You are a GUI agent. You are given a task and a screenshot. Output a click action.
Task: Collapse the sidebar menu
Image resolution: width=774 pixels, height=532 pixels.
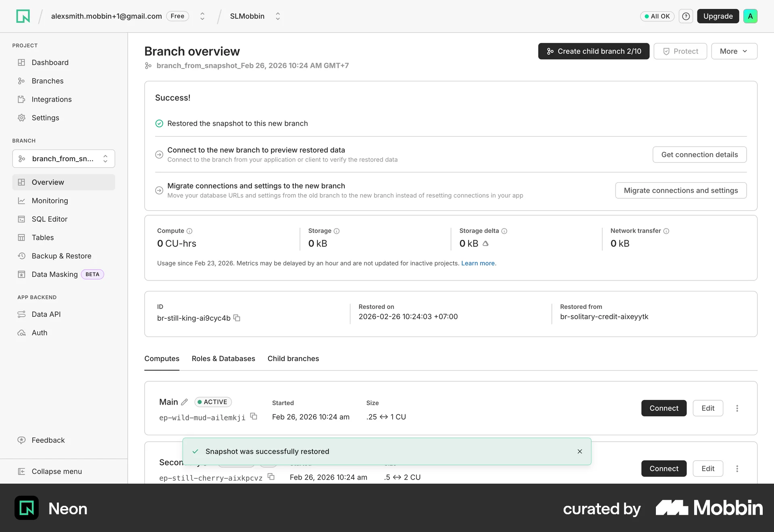click(x=64, y=472)
